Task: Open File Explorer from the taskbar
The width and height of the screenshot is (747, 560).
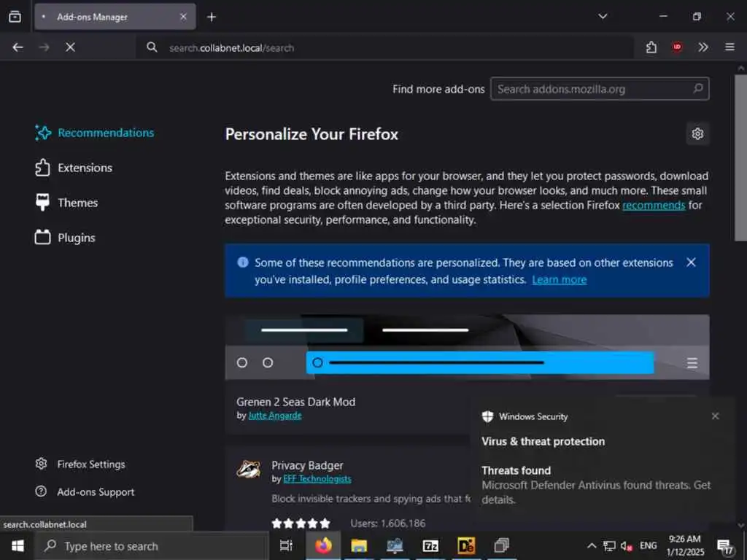Action: click(359, 545)
